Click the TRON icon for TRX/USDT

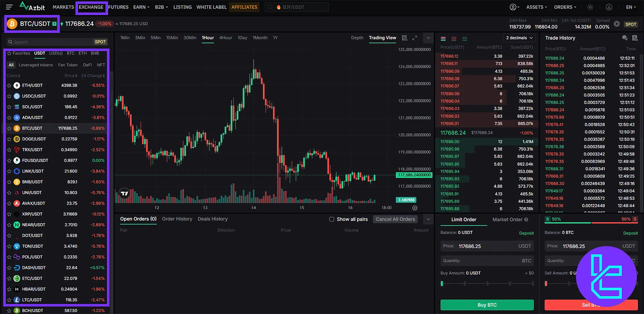pos(17,150)
